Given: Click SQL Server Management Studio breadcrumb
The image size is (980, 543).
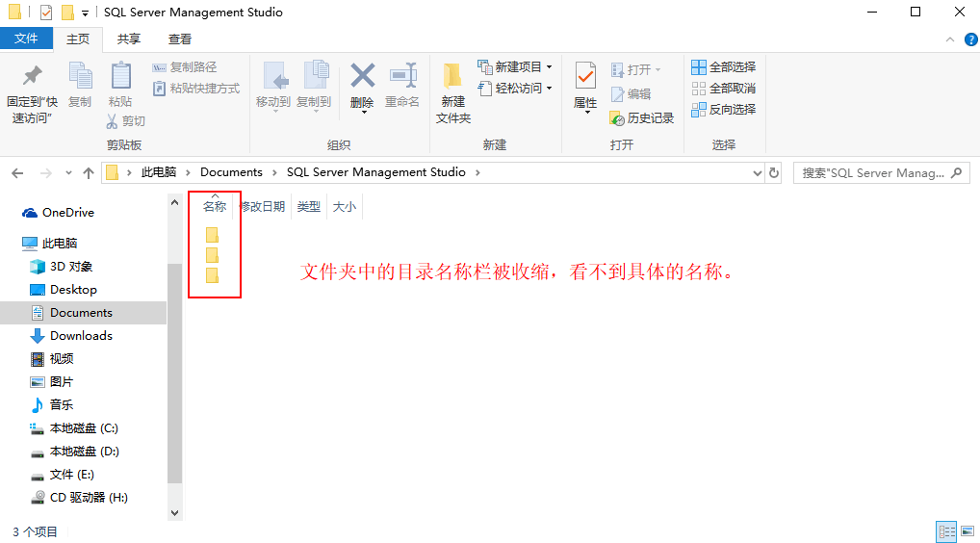Looking at the screenshot, I should [376, 172].
